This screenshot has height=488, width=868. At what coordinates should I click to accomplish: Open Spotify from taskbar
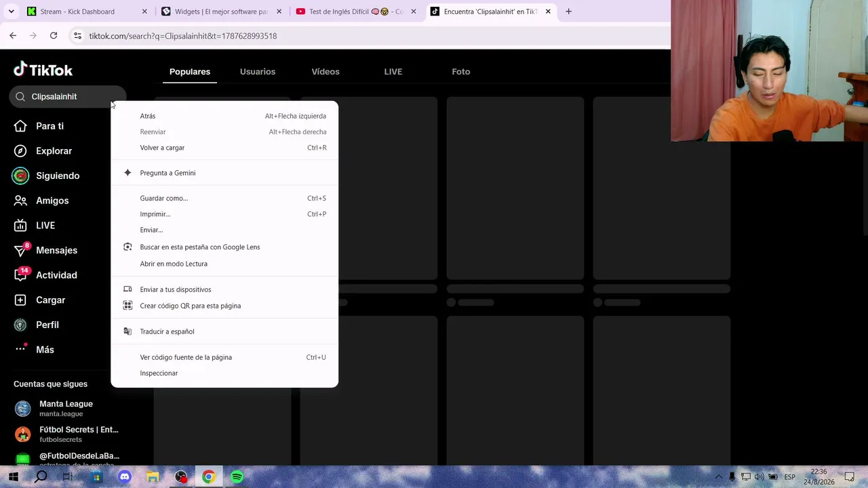(237, 477)
